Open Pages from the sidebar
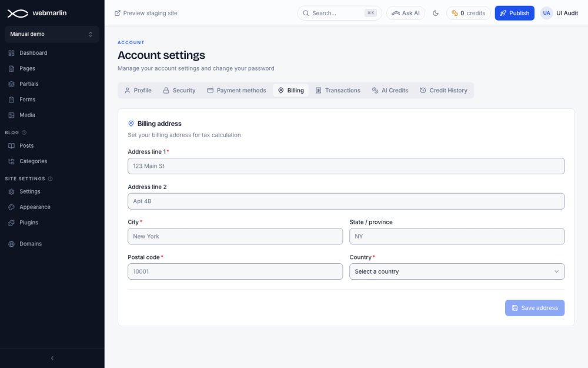Screen dimensions: 588x368 (52, 68)
